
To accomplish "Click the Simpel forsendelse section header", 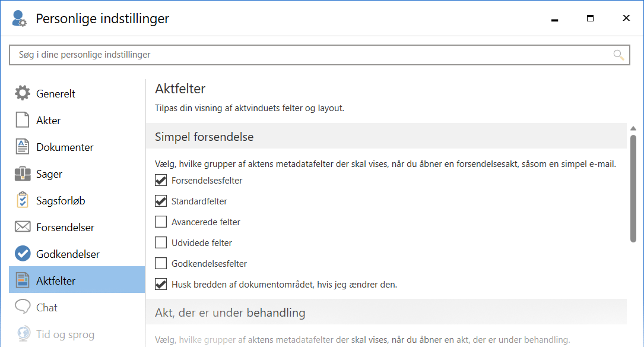I will pyautogui.click(x=386, y=137).
